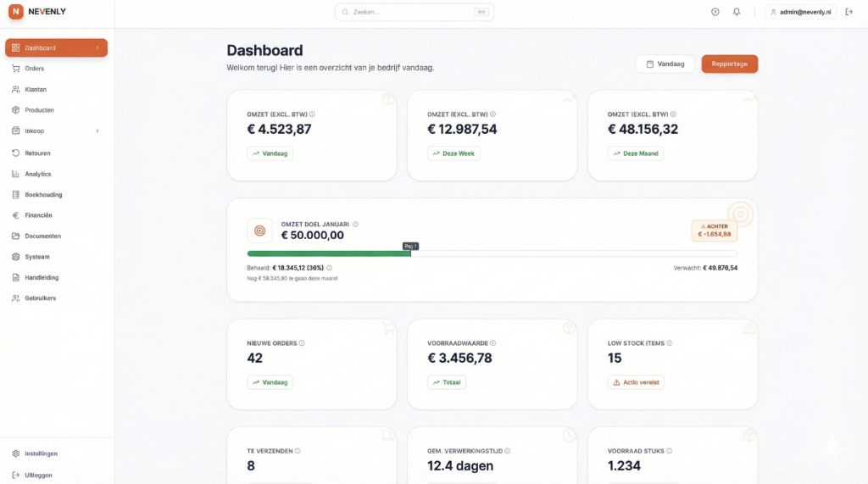The height and width of the screenshot is (484, 868).
Task: Open the Vandaag date selector
Action: (665, 64)
